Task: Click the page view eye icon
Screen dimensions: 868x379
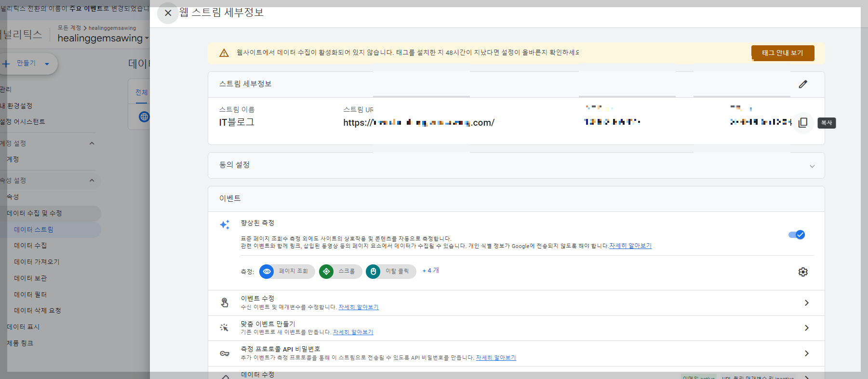Action: coord(267,272)
